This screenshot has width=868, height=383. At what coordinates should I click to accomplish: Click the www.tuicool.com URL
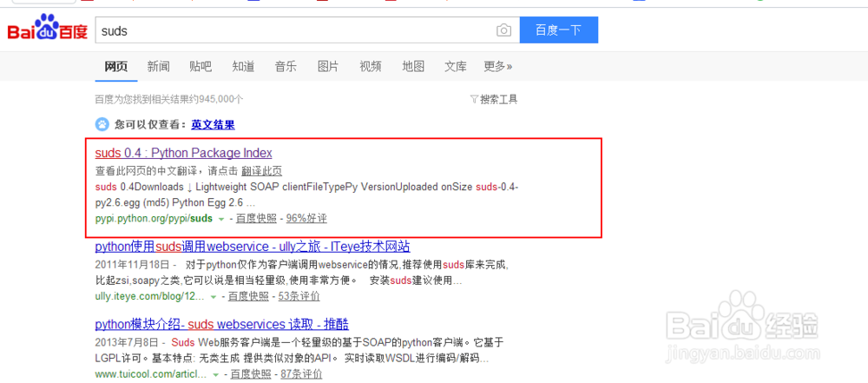click(x=151, y=374)
